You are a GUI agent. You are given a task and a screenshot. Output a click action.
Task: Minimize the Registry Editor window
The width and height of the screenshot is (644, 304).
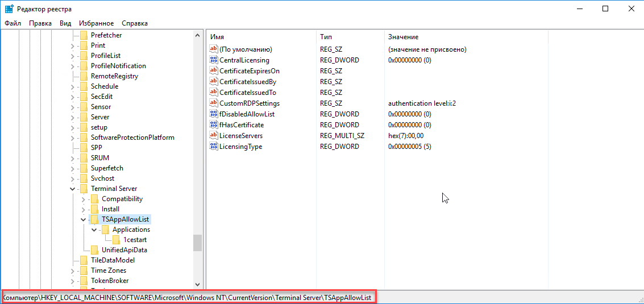pyautogui.click(x=580, y=9)
